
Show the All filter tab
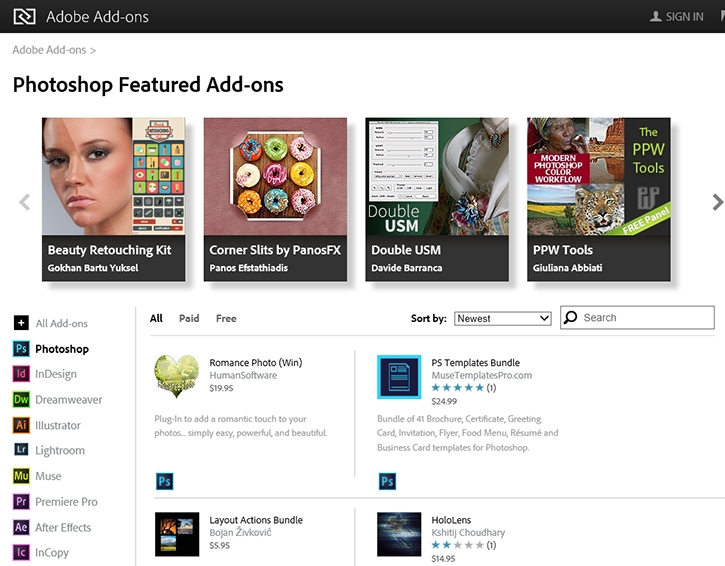tap(156, 318)
